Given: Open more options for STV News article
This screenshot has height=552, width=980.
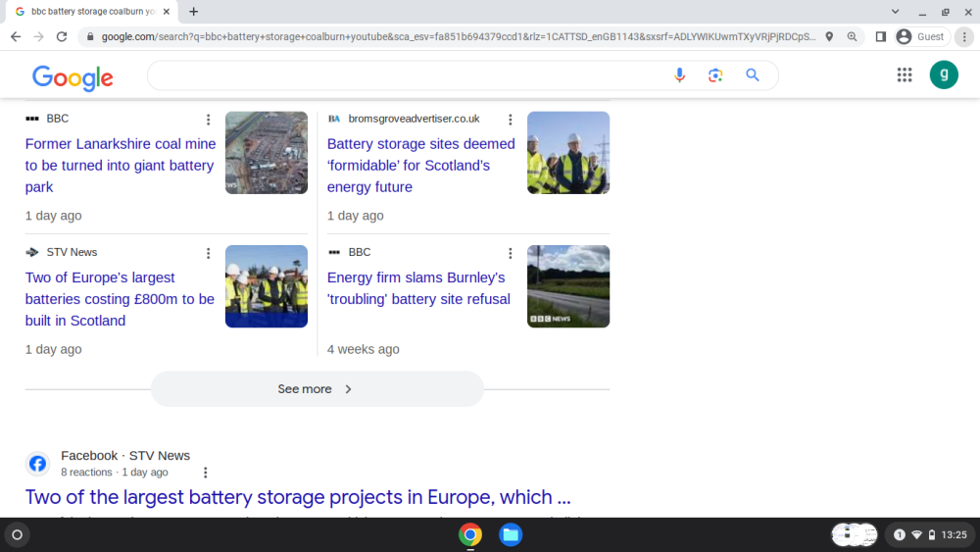Looking at the screenshot, I should (x=208, y=253).
